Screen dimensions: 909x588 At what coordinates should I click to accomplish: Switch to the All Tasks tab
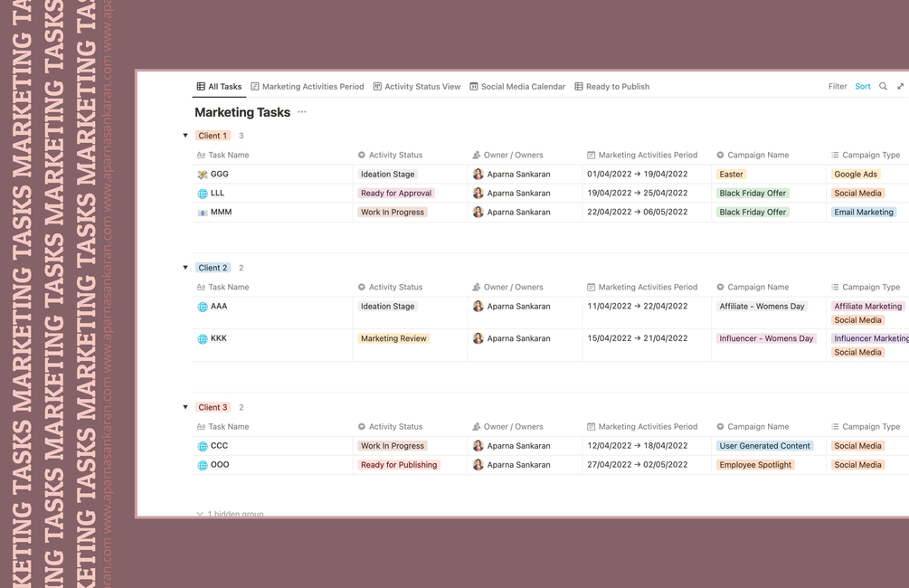click(x=219, y=87)
